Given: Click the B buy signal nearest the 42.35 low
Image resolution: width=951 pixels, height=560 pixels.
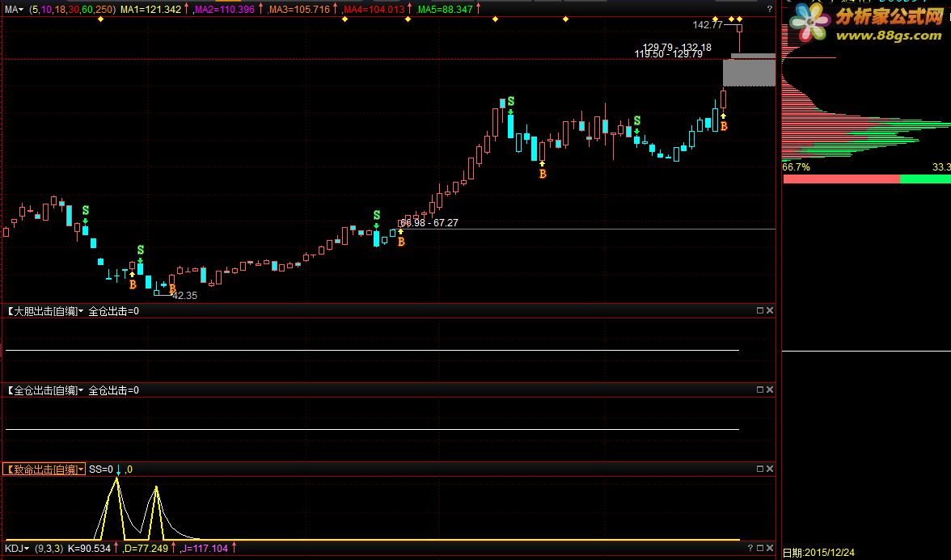Looking at the screenshot, I should [172, 288].
